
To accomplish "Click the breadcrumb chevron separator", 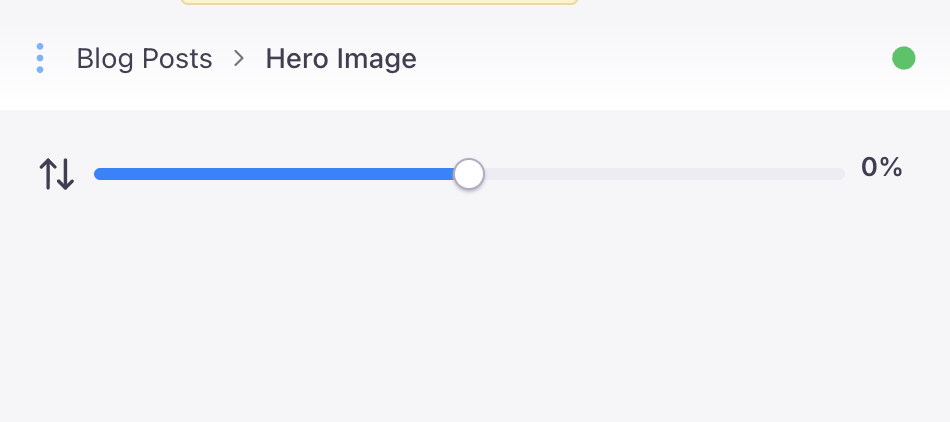I will pyautogui.click(x=239, y=59).
